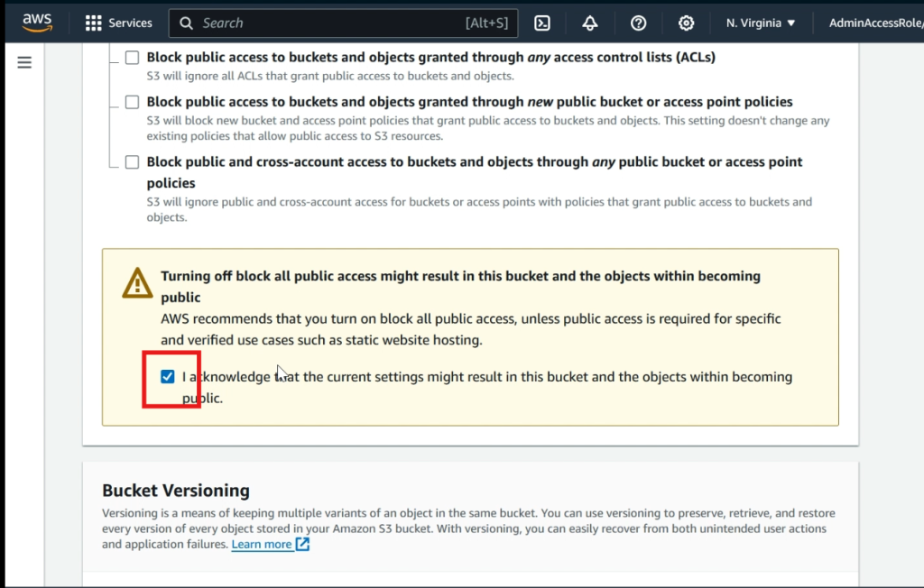Click the 'Turning off block all public access' warning title

pyautogui.click(x=460, y=276)
